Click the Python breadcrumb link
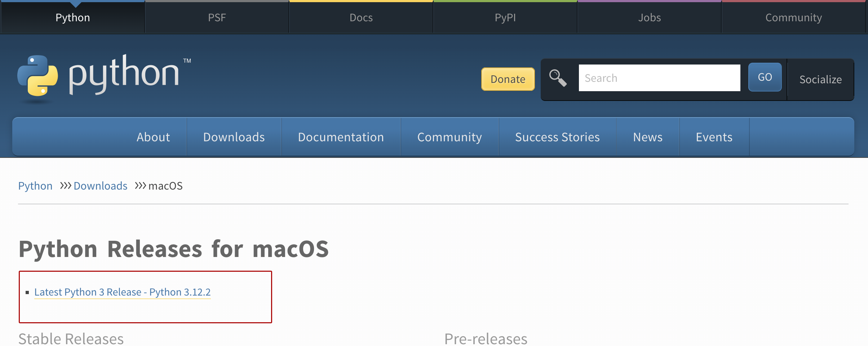Screen dimensions: 868x346 35,186
